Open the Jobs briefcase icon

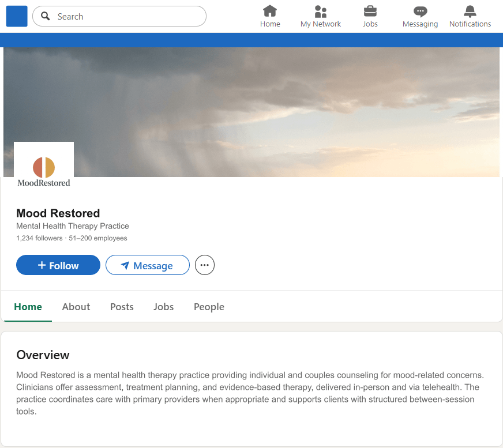370,11
